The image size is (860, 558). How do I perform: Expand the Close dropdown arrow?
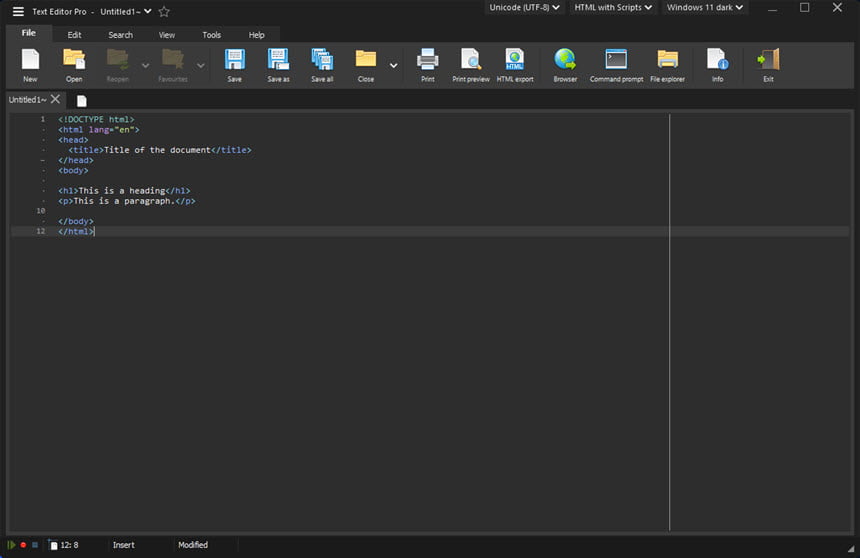(x=394, y=65)
